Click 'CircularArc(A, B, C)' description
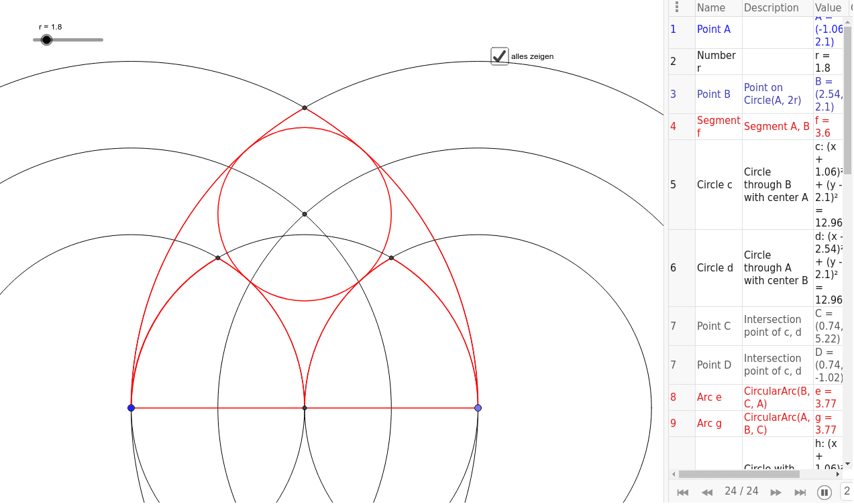Viewport: 854px width, 504px height. point(778,424)
